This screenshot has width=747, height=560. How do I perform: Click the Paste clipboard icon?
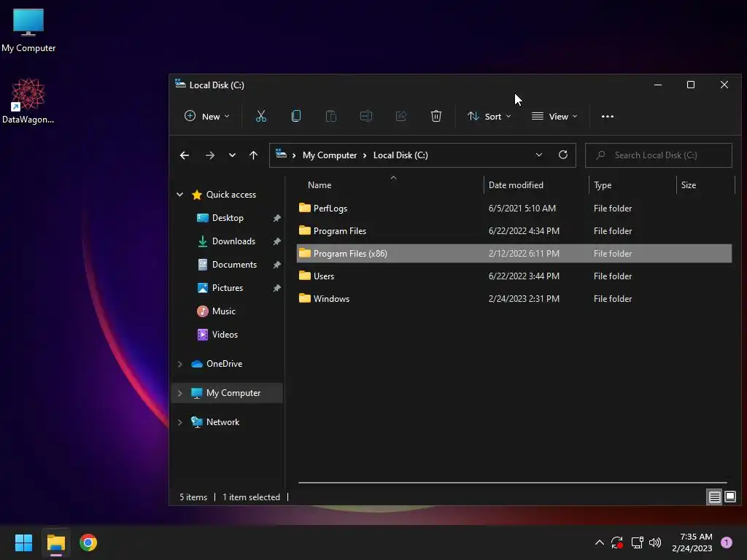[331, 116]
